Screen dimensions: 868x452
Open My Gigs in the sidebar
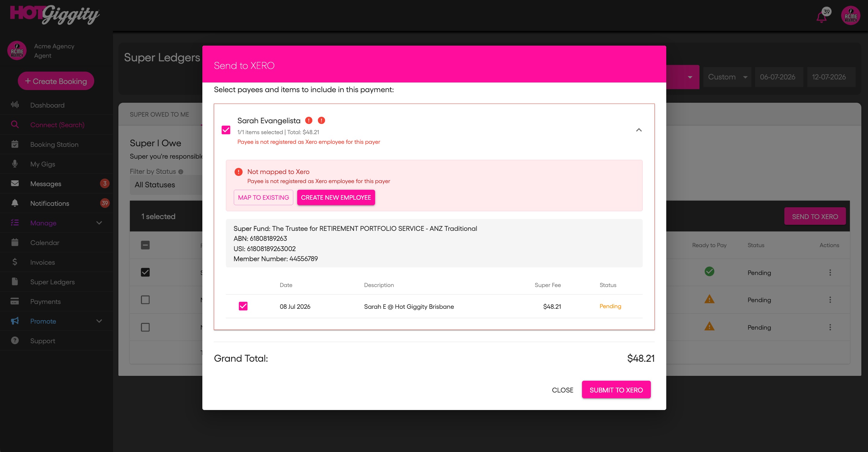click(x=56, y=164)
